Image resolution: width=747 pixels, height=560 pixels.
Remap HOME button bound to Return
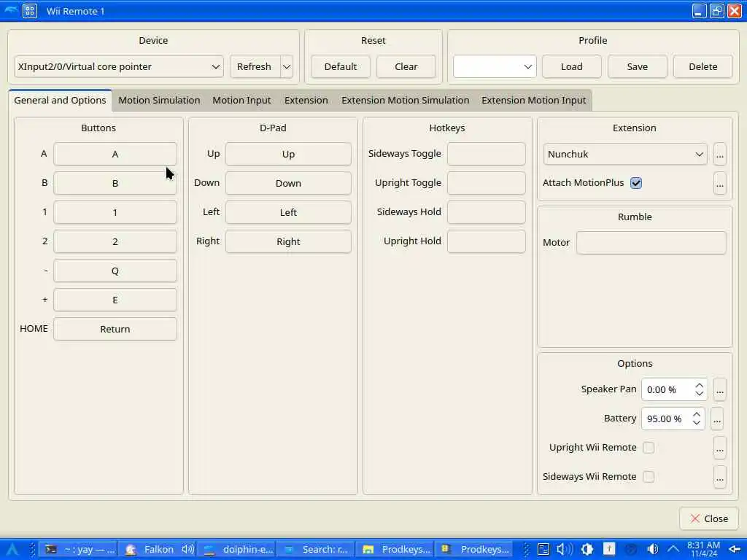point(115,329)
